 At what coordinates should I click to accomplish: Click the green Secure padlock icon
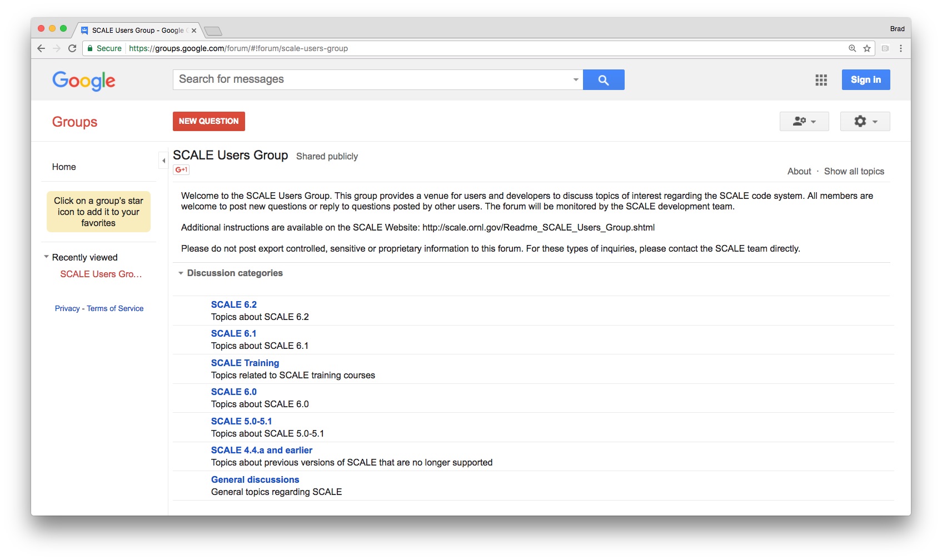point(90,48)
